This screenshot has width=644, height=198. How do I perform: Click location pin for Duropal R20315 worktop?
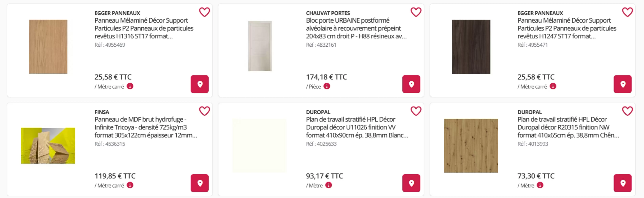click(623, 183)
